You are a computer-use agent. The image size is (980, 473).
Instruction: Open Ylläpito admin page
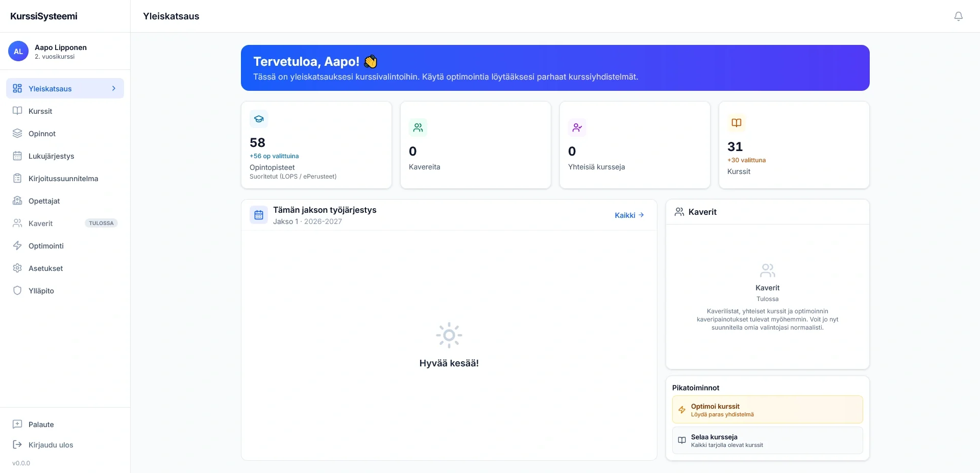65,290
